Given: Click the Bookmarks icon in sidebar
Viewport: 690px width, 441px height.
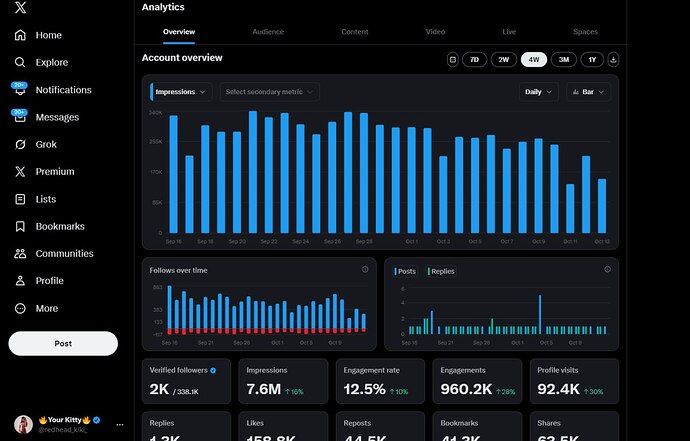Looking at the screenshot, I should pyautogui.click(x=20, y=226).
